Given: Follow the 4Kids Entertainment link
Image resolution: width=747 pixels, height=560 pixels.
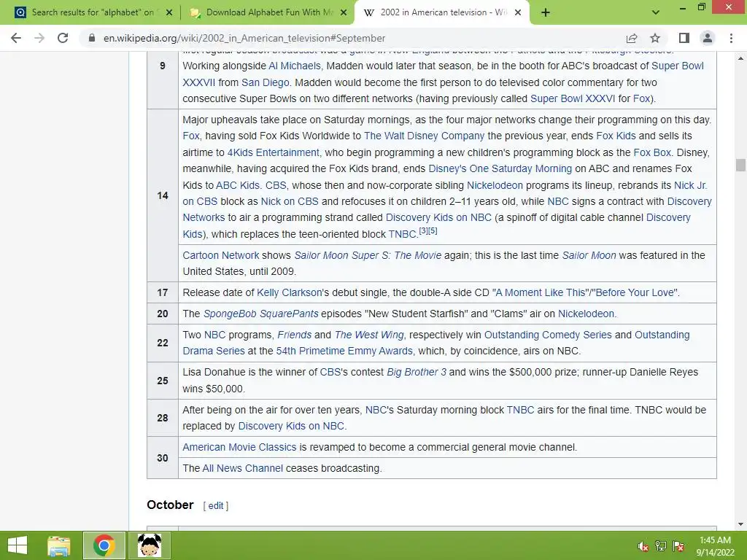Looking at the screenshot, I should 273,152.
